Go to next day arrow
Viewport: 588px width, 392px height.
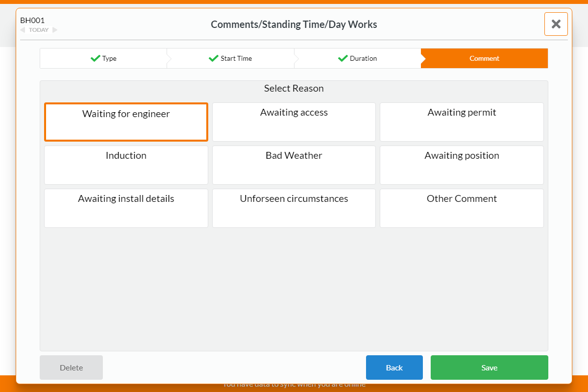(55, 30)
